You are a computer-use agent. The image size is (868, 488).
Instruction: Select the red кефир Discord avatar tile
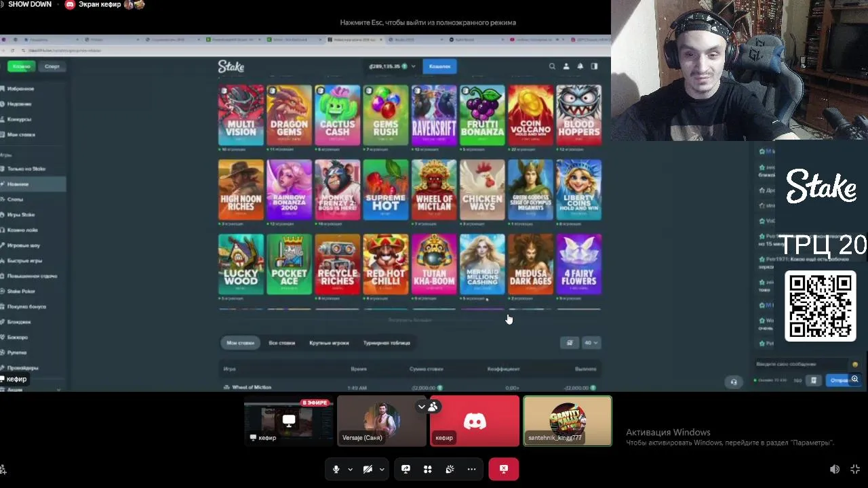(475, 421)
